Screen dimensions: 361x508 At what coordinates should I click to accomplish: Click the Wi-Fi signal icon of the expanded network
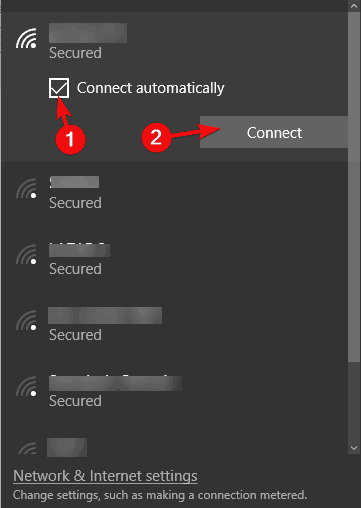(x=26, y=39)
